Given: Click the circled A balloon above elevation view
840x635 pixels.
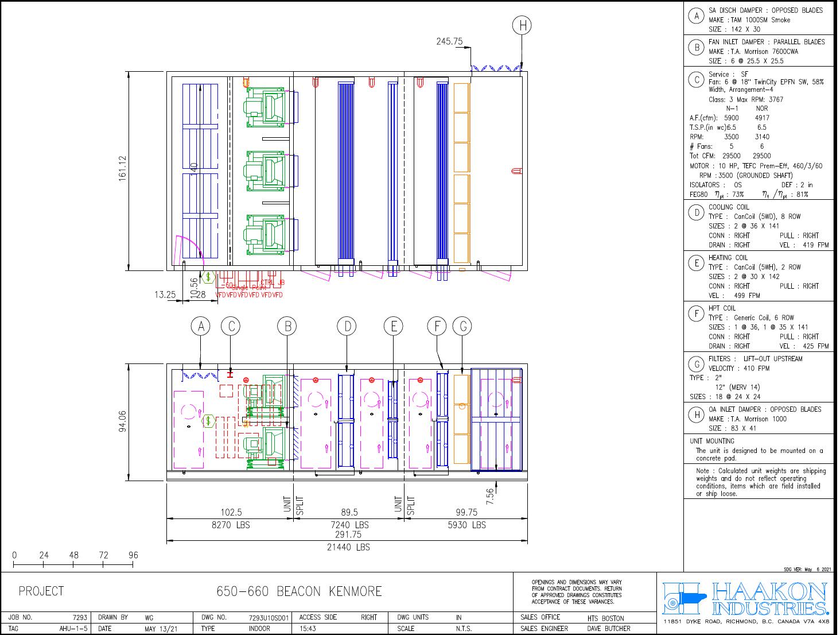Looking at the screenshot, I should [200, 327].
